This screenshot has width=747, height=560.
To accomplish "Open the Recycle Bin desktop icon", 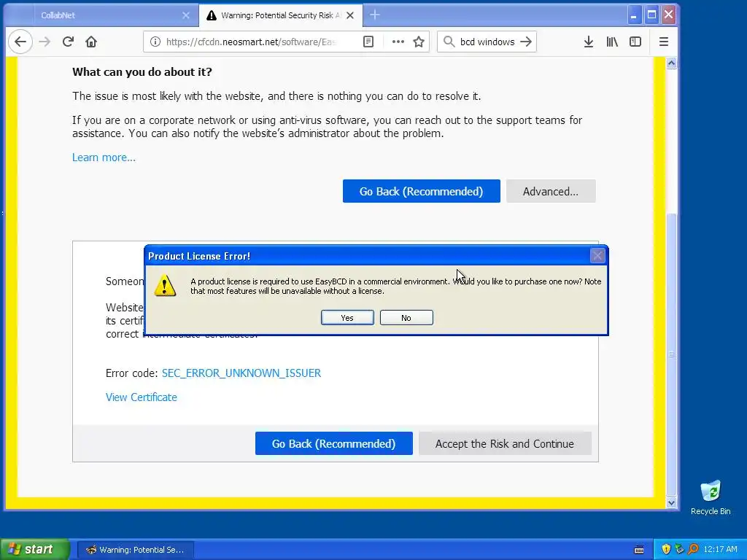I will [711, 497].
